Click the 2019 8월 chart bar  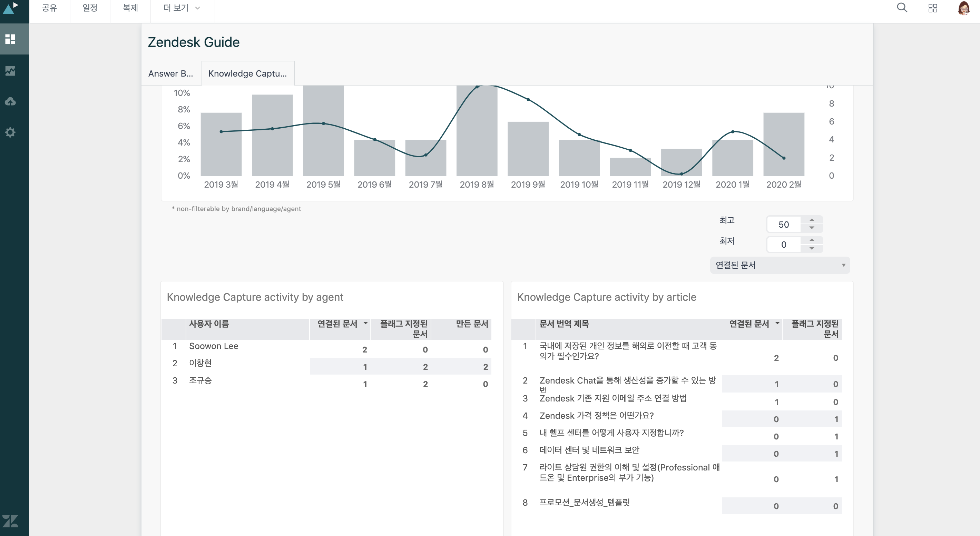click(477, 130)
